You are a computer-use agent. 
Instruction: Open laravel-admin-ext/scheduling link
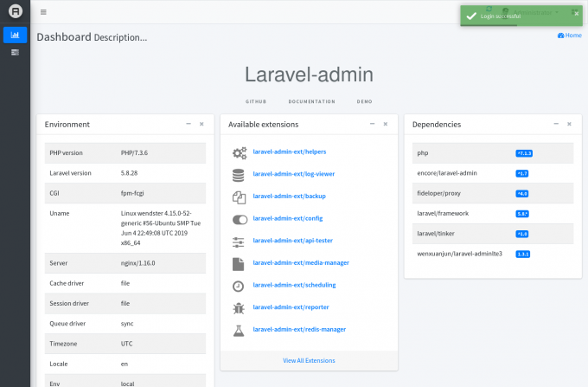point(294,285)
